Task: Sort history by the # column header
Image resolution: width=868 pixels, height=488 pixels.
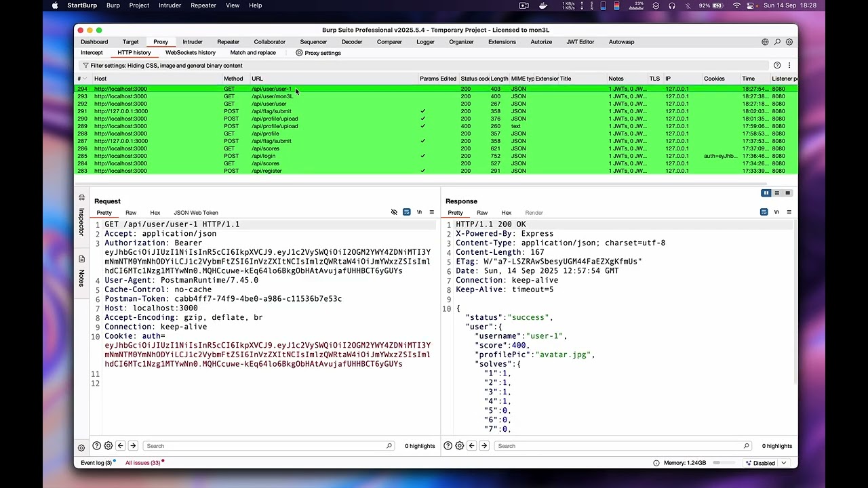Action: pos(83,79)
